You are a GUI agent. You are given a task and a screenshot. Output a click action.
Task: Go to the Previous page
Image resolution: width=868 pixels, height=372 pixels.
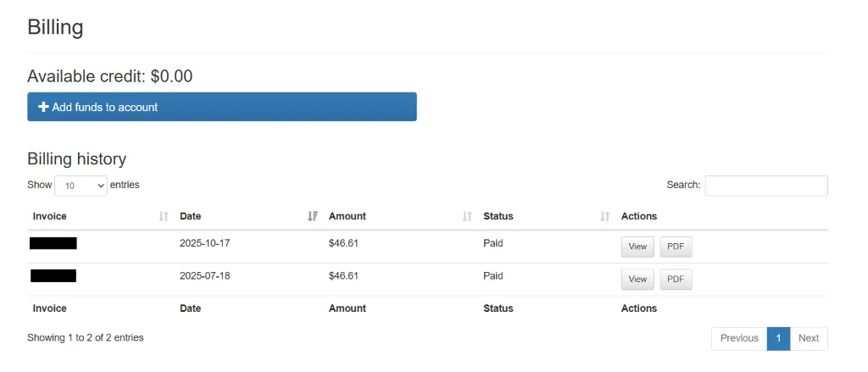(x=739, y=338)
